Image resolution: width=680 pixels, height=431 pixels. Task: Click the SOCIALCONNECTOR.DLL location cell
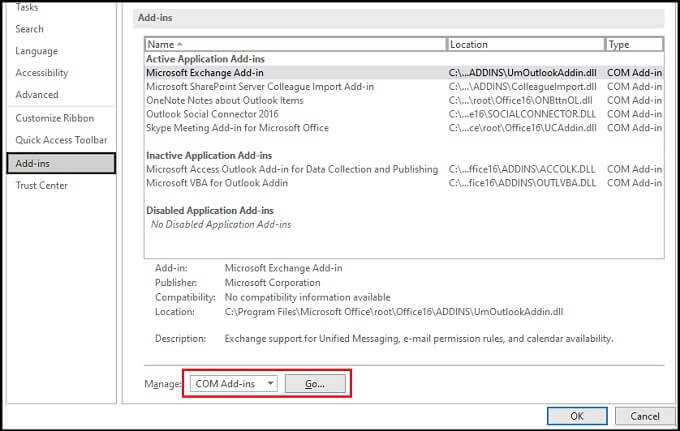[523, 114]
